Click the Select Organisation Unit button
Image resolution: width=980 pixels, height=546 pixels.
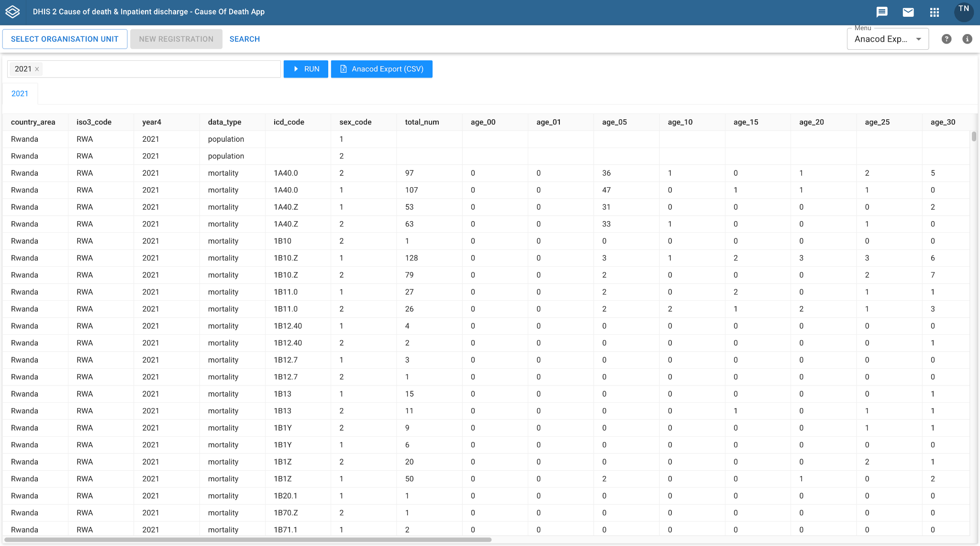[x=65, y=39]
